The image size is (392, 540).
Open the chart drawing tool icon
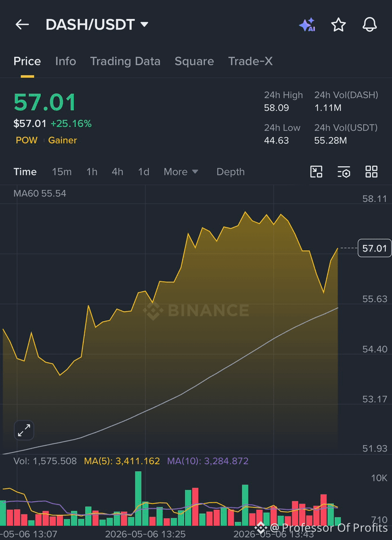coord(316,171)
